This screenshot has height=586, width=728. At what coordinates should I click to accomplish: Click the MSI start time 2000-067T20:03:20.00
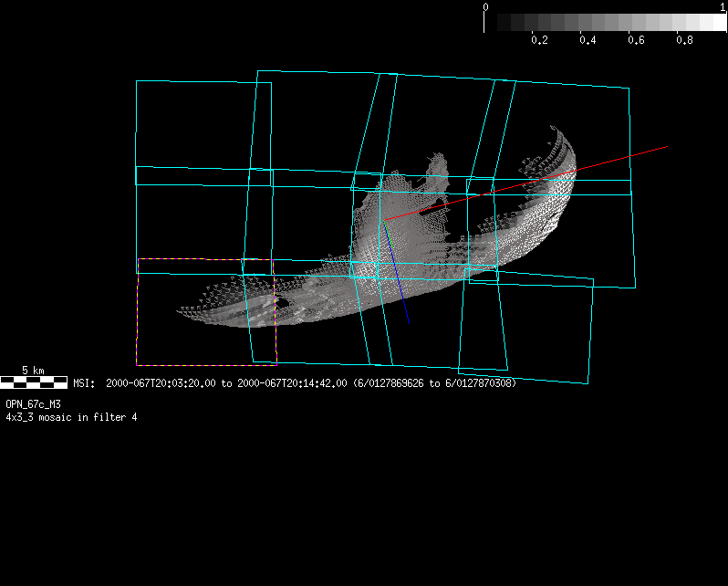click(x=161, y=383)
